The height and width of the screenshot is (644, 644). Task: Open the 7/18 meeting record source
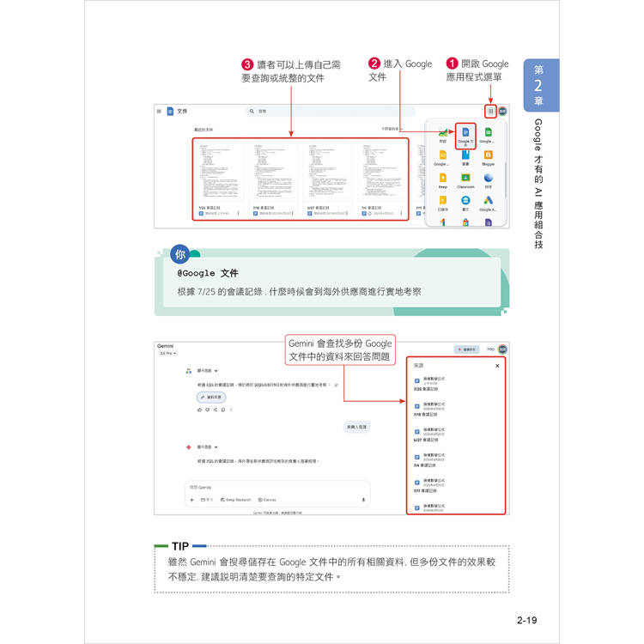[x=429, y=410]
